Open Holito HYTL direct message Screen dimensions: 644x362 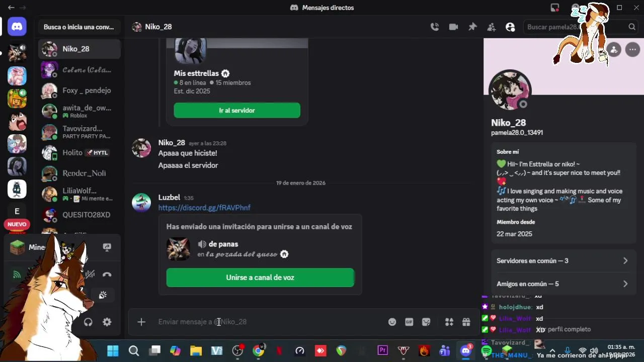pyautogui.click(x=79, y=152)
